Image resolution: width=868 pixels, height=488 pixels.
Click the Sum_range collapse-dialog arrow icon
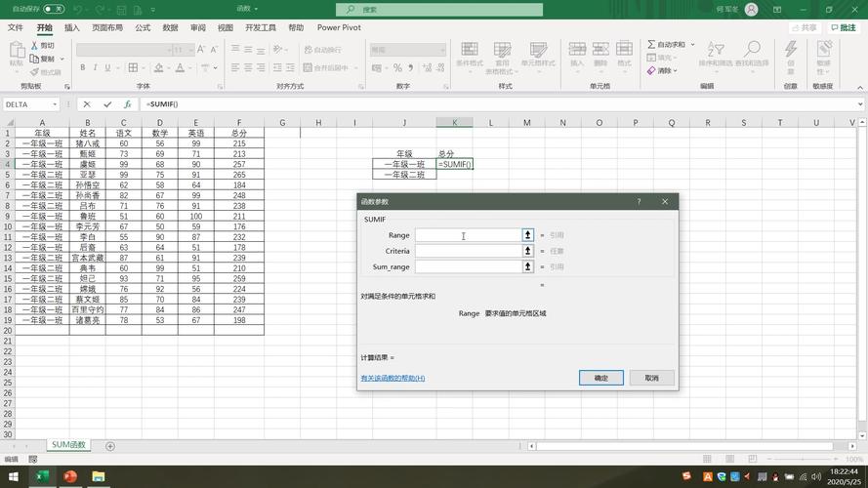pyautogui.click(x=528, y=266)
